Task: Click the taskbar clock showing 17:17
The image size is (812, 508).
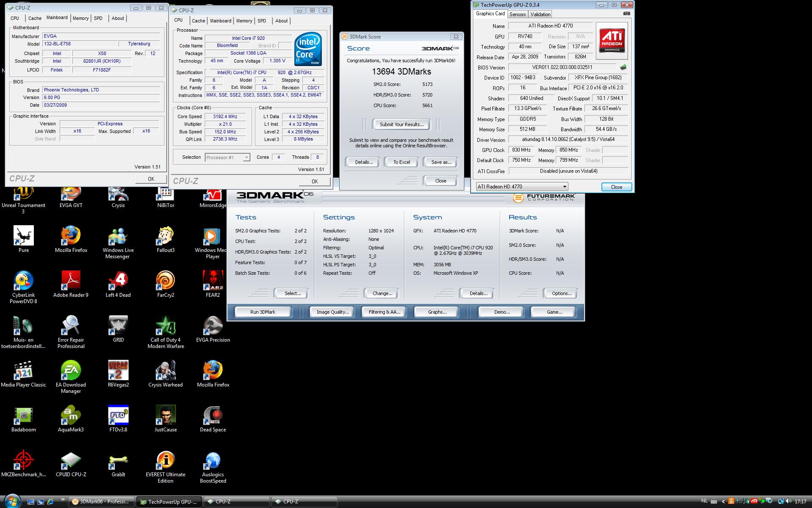Action: [x=800, y=502]
